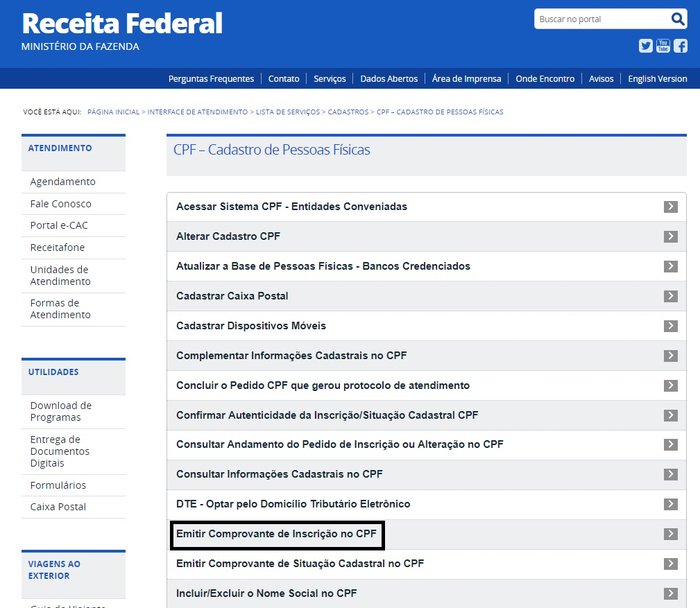
Task: Expand arrow for Complementar Informações Cadastrais
Action: pos(671,356)
